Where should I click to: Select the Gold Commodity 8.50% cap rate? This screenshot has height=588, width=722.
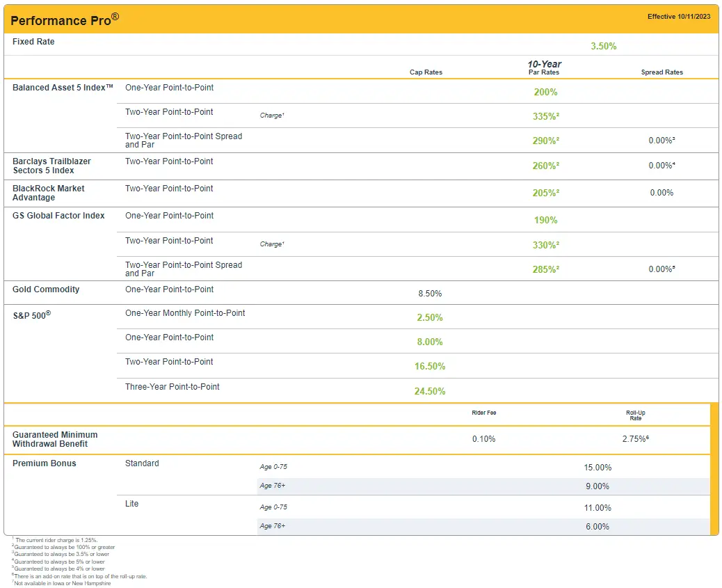430,294
